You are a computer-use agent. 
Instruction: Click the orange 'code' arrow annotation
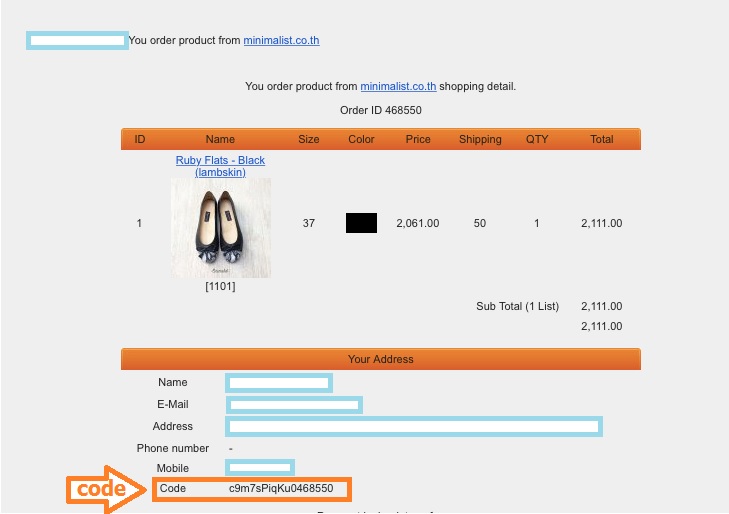pos(105,489)
